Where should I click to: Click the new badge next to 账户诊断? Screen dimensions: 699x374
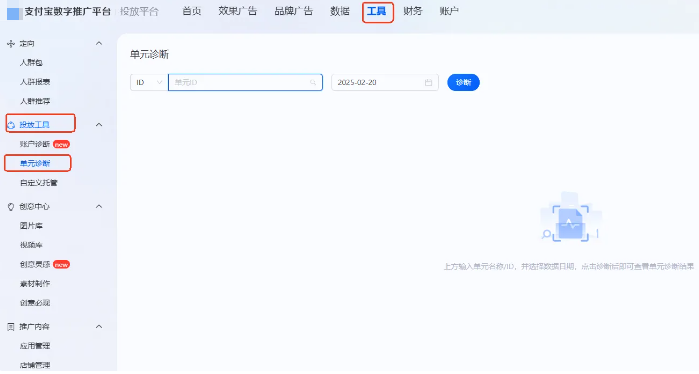click(x=62, y=144)
